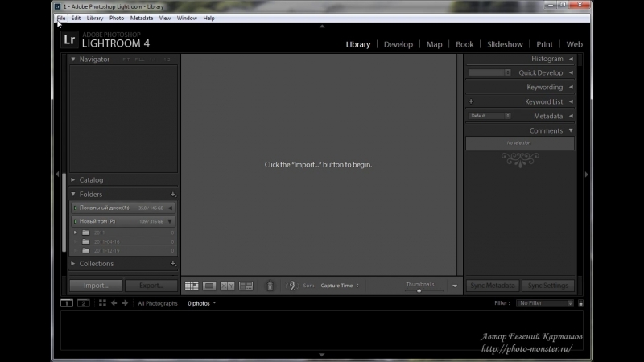The image size is (644, 362).
Task: Open Survey view icon
Action: 246,286
